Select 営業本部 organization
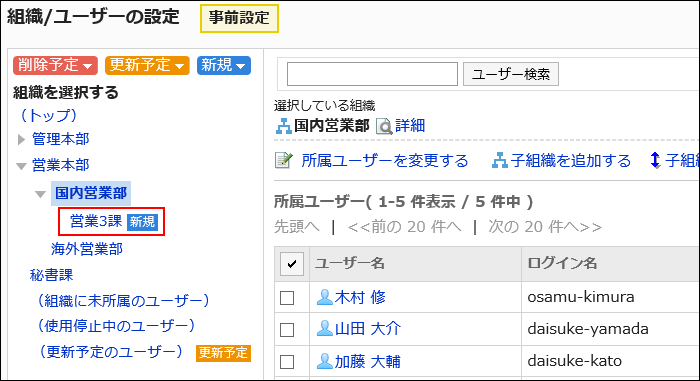 coord(61,165)
